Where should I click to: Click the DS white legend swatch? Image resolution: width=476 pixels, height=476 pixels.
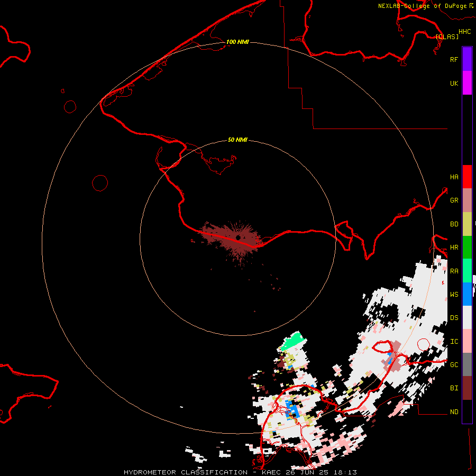point(467,317)
